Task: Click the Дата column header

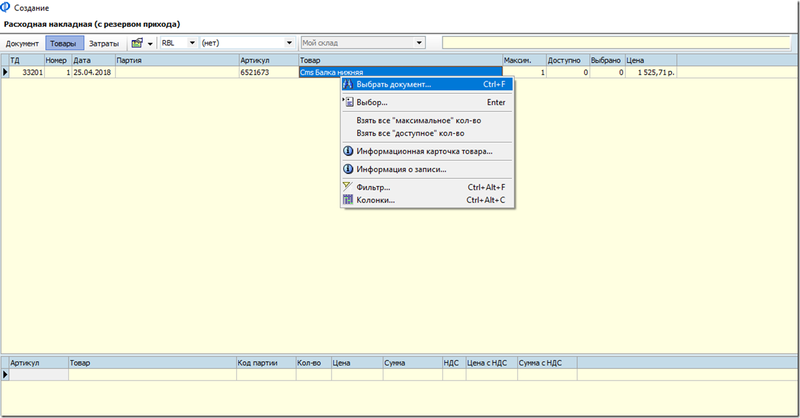Action: [93, 60]
